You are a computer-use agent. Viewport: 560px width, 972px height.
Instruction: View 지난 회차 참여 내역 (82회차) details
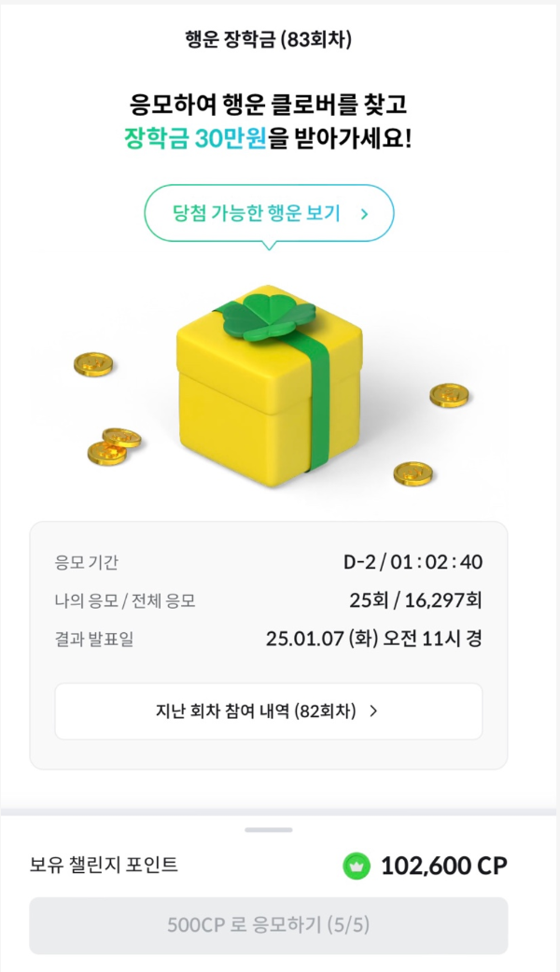[x=268, y=711]
